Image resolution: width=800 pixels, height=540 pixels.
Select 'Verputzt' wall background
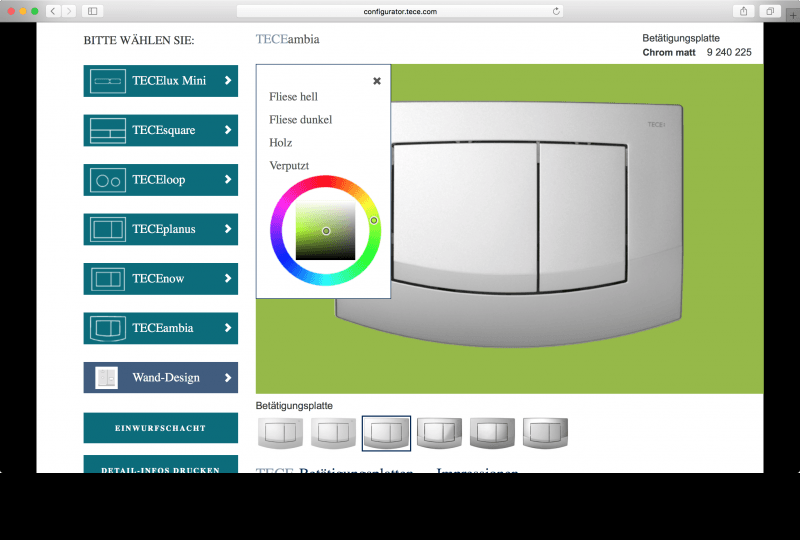point(288,166)
